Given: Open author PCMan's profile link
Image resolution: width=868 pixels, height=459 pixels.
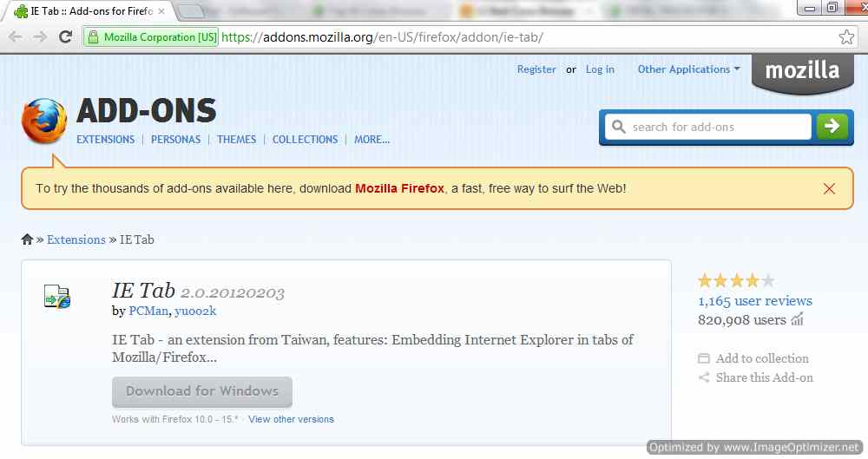Looking at the screenshot, I should tap(148, 311).
